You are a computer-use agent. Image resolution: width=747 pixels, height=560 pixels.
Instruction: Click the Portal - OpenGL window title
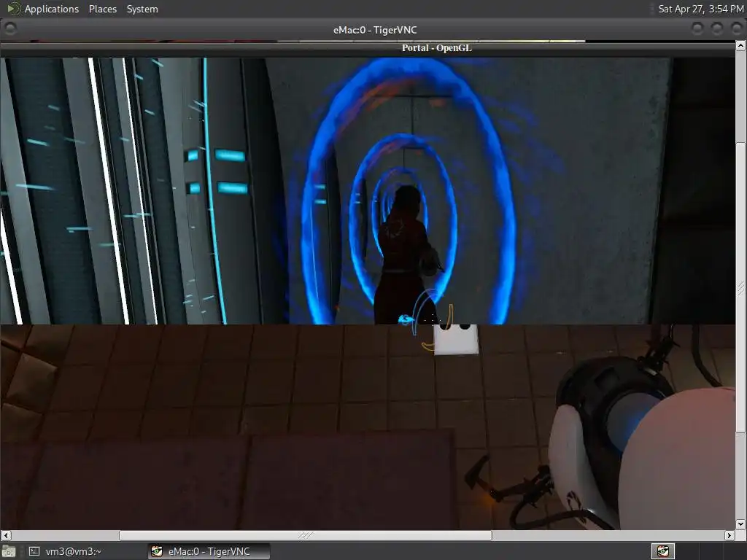click(x=436, y=47)
